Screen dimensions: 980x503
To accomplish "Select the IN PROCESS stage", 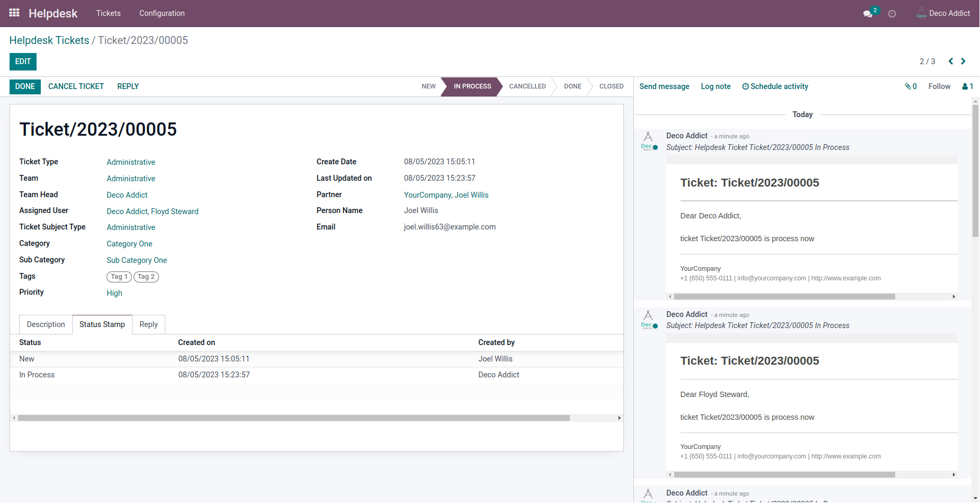I will 472,86.
